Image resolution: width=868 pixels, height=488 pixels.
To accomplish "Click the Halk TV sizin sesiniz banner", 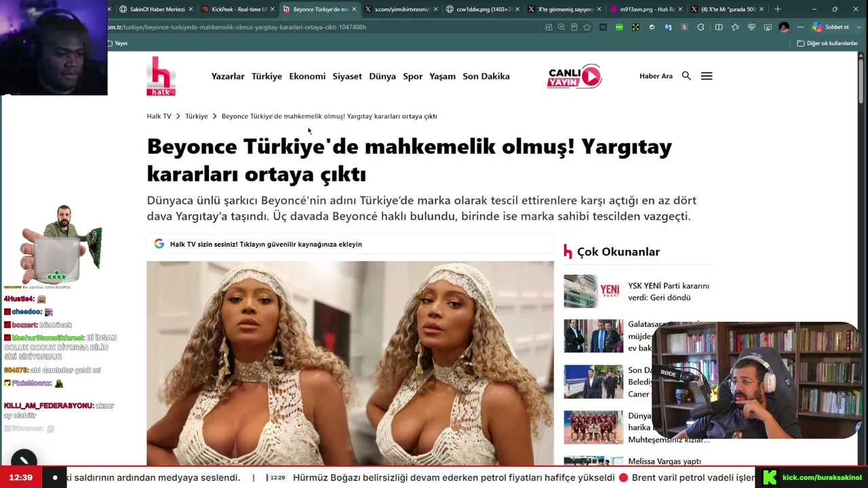I will point(350,244).
